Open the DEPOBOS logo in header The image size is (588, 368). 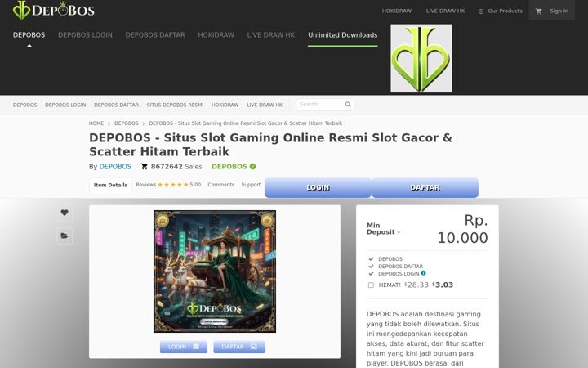[x=54, y=10]
